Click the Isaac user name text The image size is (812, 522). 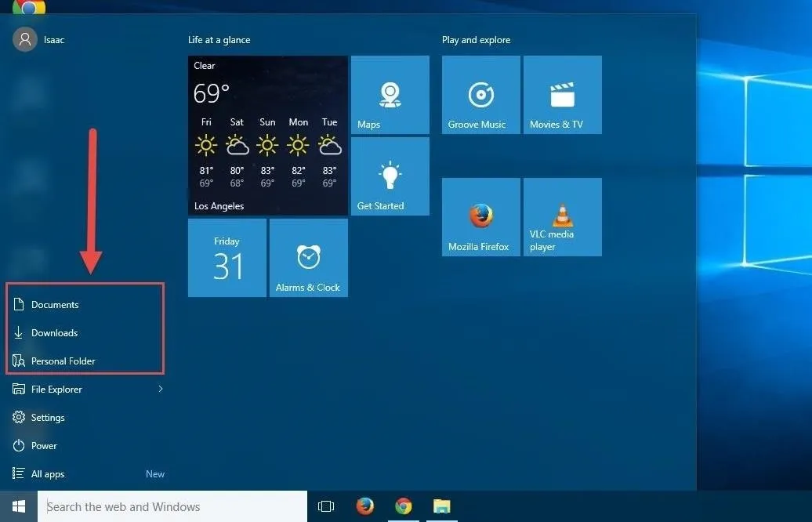point(54,40)
